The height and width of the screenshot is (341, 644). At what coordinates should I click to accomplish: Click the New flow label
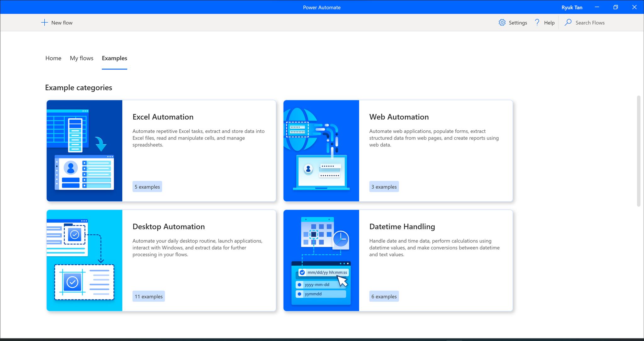click(62, 23)
